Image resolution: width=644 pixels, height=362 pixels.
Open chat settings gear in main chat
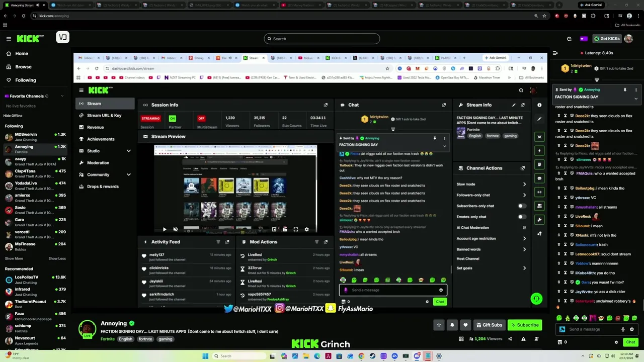tap(616, 342)
